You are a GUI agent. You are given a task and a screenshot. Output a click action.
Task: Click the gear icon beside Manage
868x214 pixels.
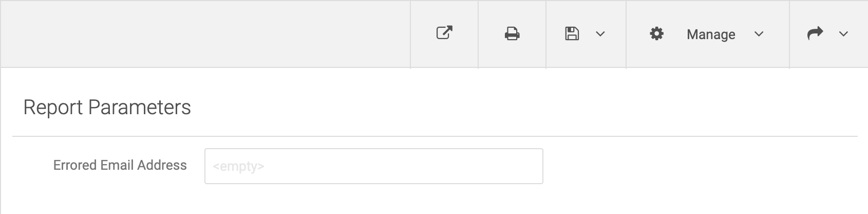656,34
